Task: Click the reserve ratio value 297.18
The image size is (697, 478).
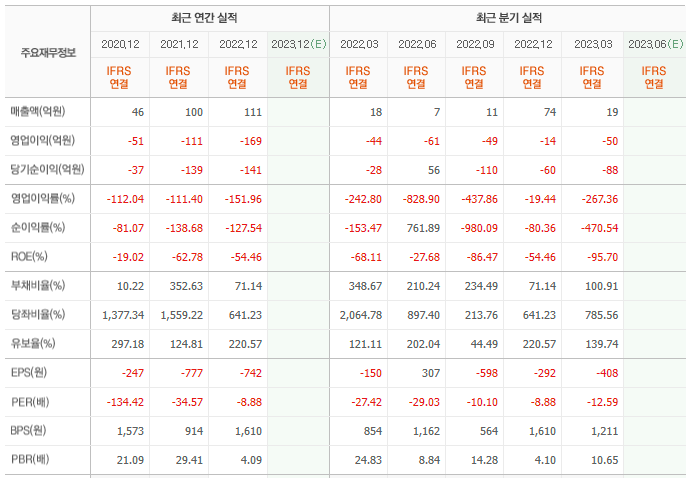Action: click(x=128, y=344)
